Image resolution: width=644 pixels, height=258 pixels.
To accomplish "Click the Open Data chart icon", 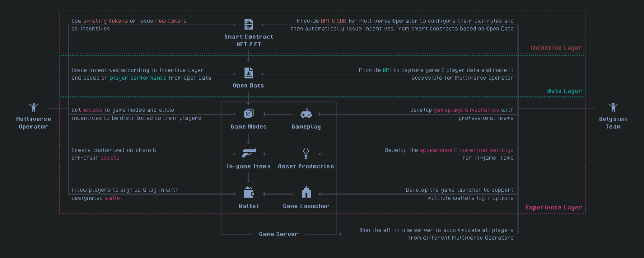I will [248, 73].
